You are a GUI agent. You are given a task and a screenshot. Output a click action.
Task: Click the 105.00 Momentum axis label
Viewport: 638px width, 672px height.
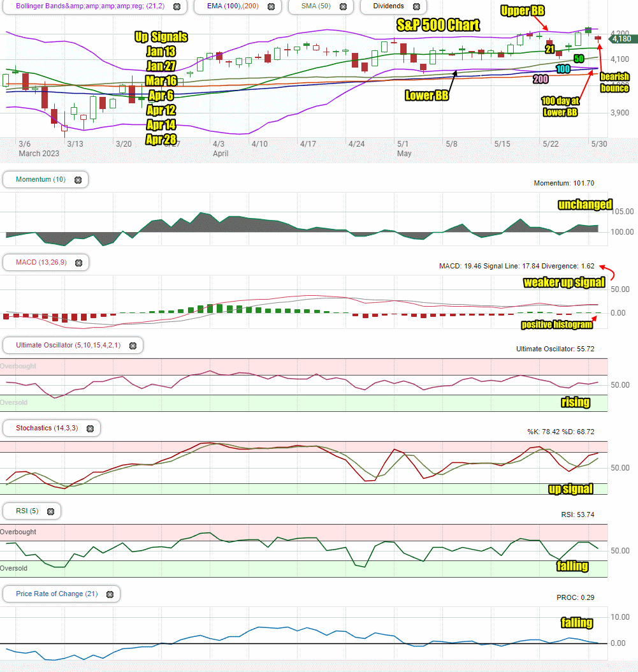[622, 211]
